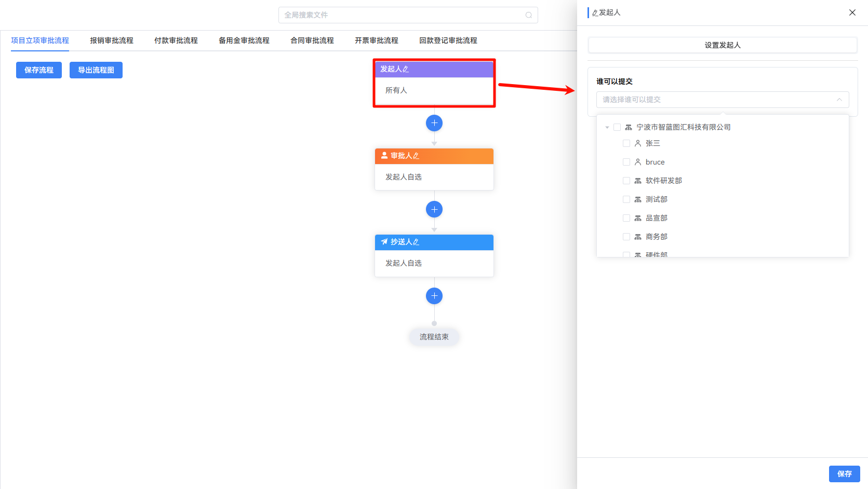Open the 合同审批流程 tab
The width and height of the screenshot is (868, 489).
tap(312, 40)
